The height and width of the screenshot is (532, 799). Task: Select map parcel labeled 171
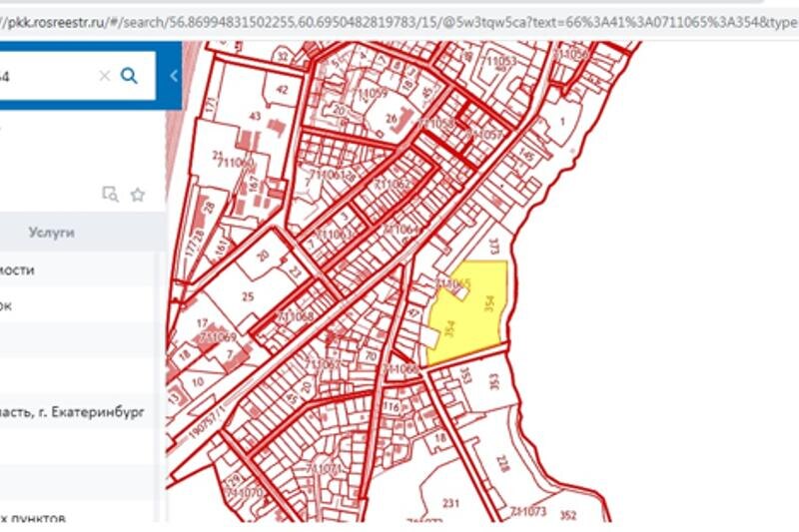point(210,105)
